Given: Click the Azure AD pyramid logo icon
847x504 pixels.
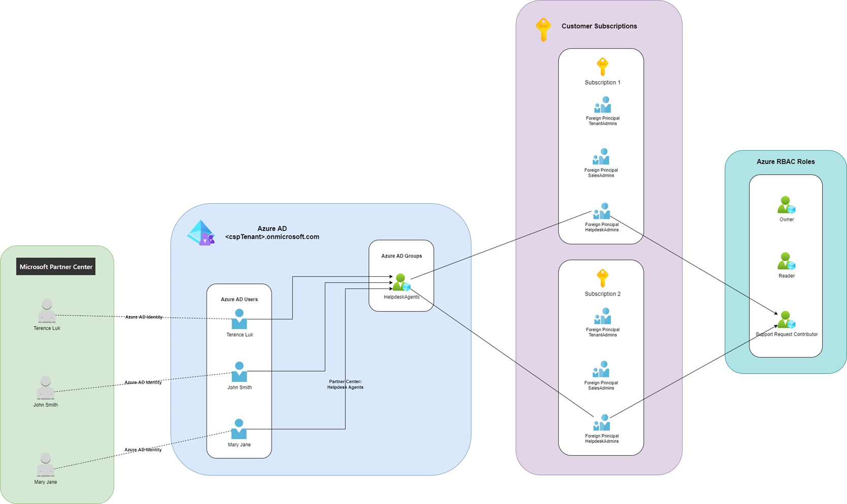Looking at the screenshot, I should pyautogui.click(x=201, y=233).
